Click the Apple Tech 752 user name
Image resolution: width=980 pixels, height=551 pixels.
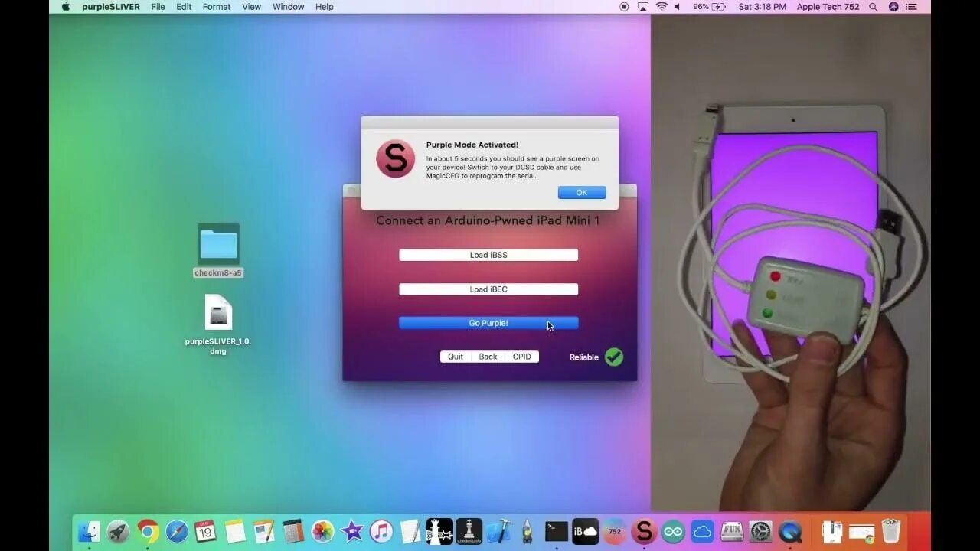pos(828,7)
